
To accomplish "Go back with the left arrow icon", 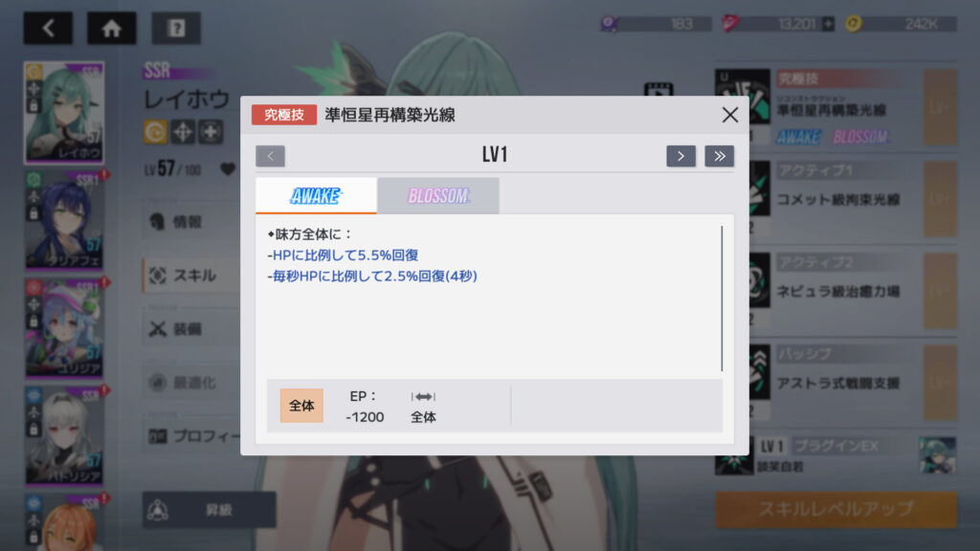I will (x=48, y=28).
